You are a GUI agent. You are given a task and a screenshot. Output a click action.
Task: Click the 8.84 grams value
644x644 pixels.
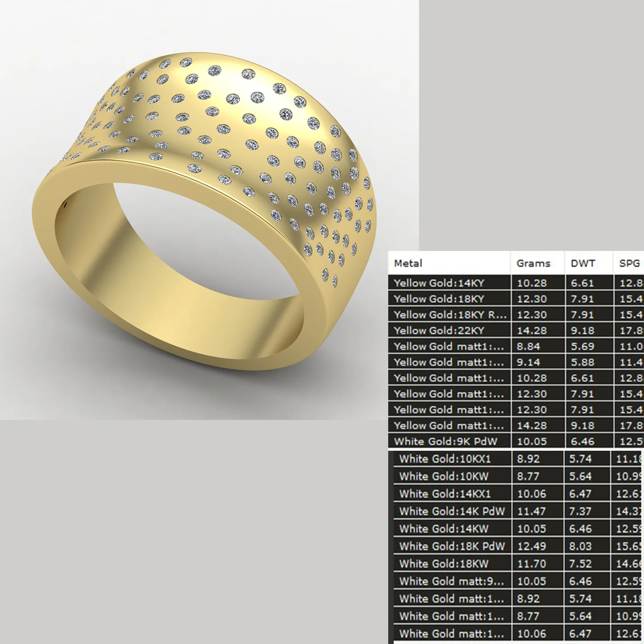pos(528,347)
